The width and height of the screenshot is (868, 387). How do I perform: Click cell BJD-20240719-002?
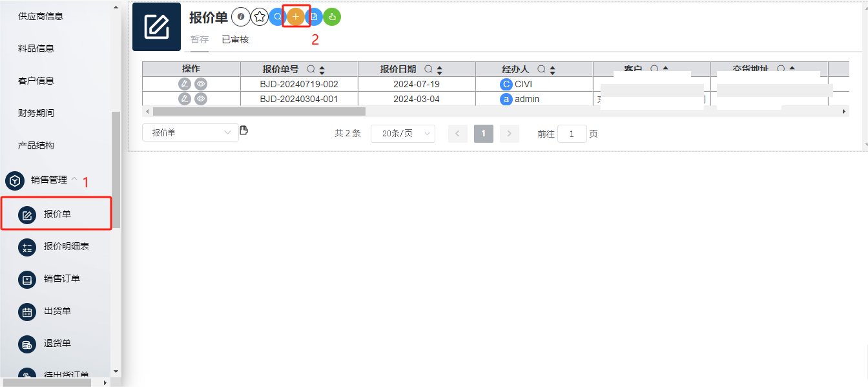coord(299,84)
